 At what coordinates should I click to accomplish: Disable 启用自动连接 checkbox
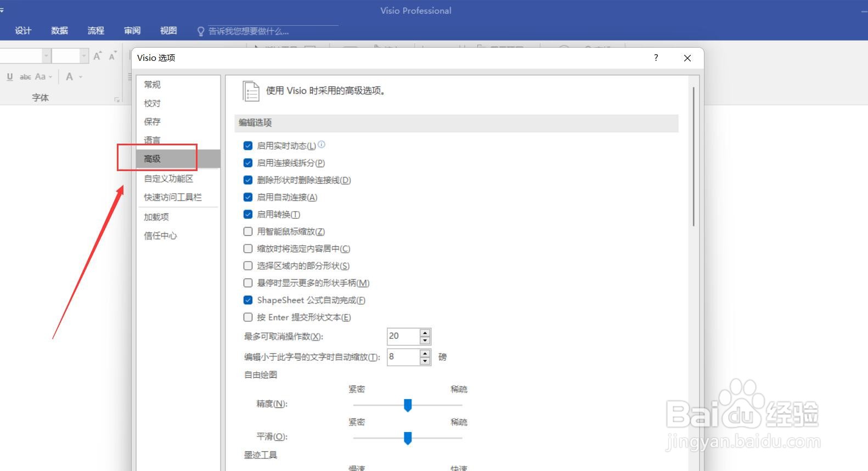pyautogui.click(x=248, y=197)
